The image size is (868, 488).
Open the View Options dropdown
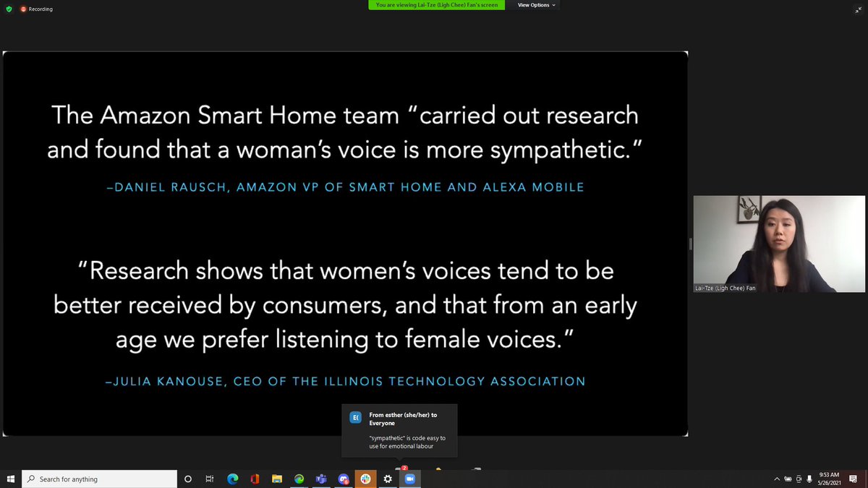point(537,5)
